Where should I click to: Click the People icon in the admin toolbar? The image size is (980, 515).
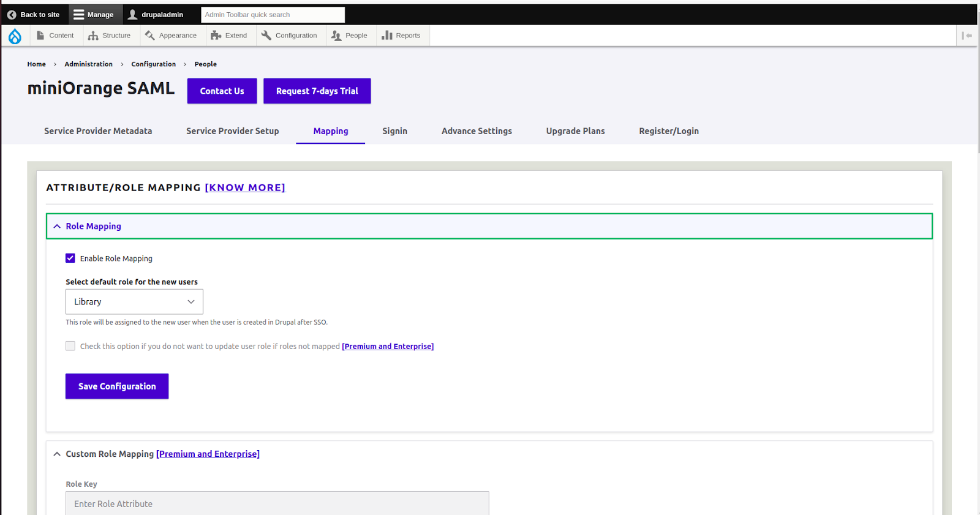[336, 36]
